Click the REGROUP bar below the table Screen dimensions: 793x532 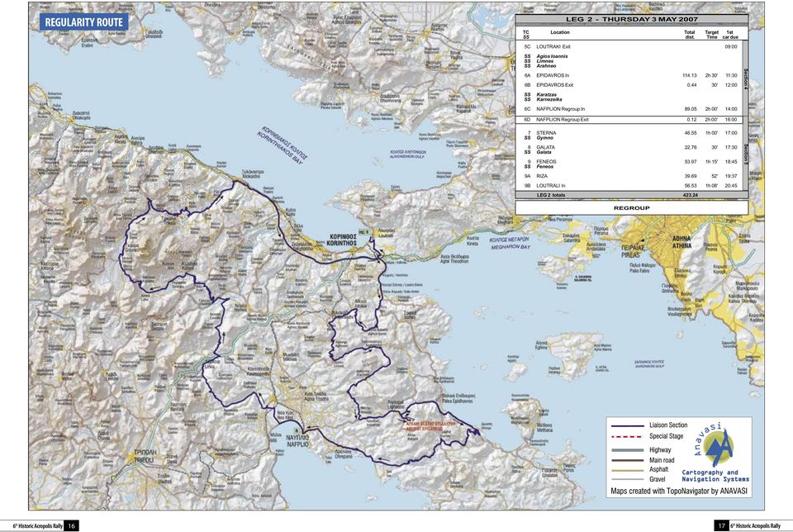[x=632, y=208]
